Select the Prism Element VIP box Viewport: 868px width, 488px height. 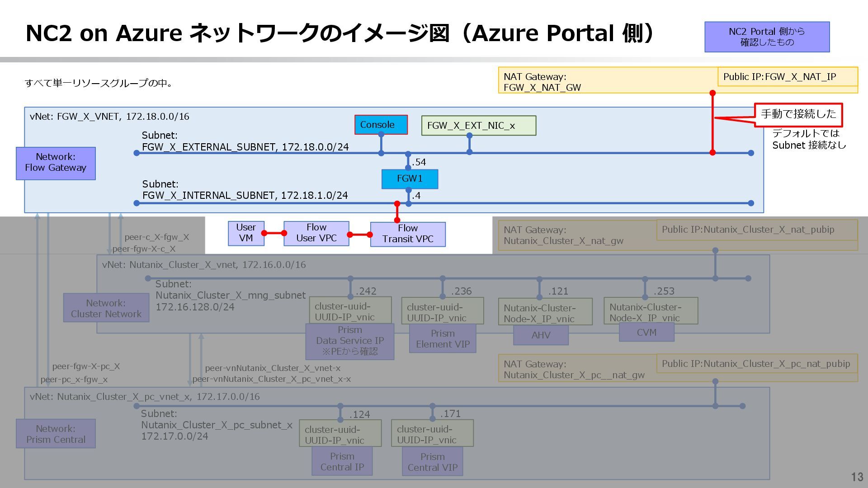[443, 338]
